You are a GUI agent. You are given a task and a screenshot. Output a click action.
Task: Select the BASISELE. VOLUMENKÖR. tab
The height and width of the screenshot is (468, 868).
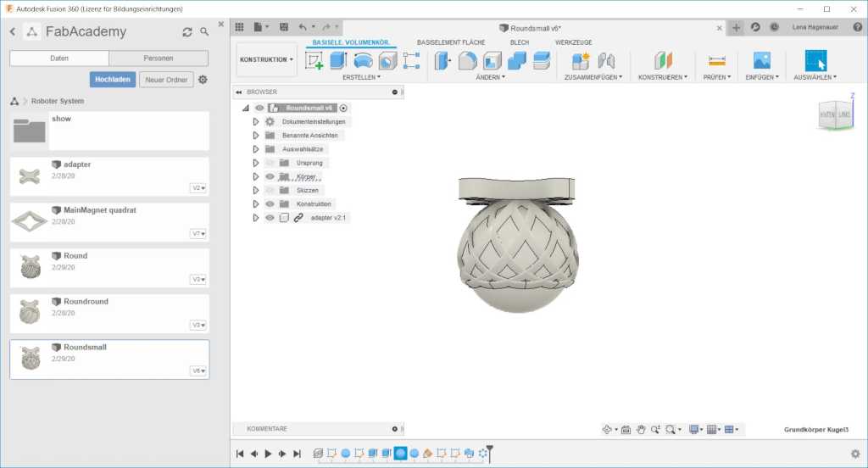coord(351,42)
